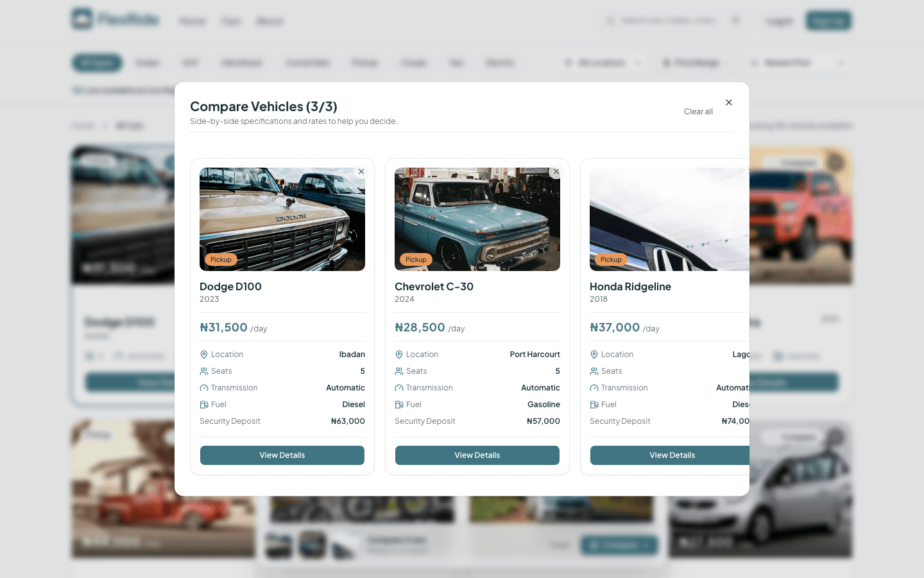Click Automatic transmission value on Chevrolet C-30 card
The image size is (924, 578).
click(540, 388)
